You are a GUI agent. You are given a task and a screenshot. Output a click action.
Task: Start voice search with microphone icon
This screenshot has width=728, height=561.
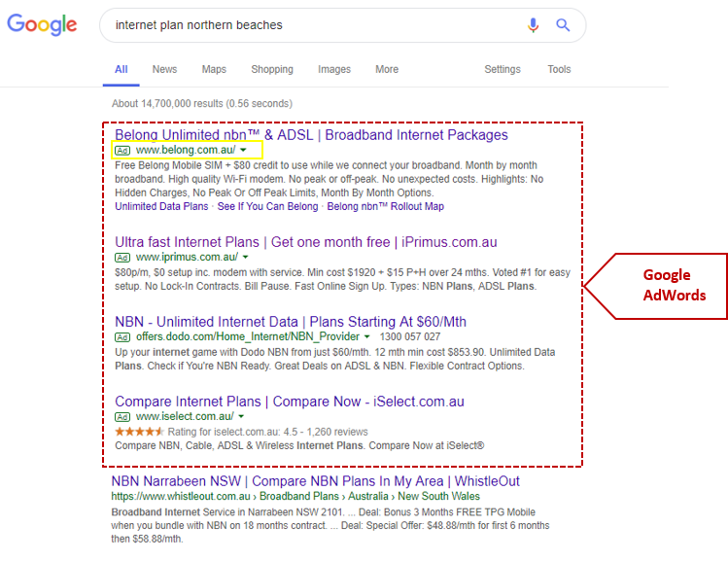(533, 24)
